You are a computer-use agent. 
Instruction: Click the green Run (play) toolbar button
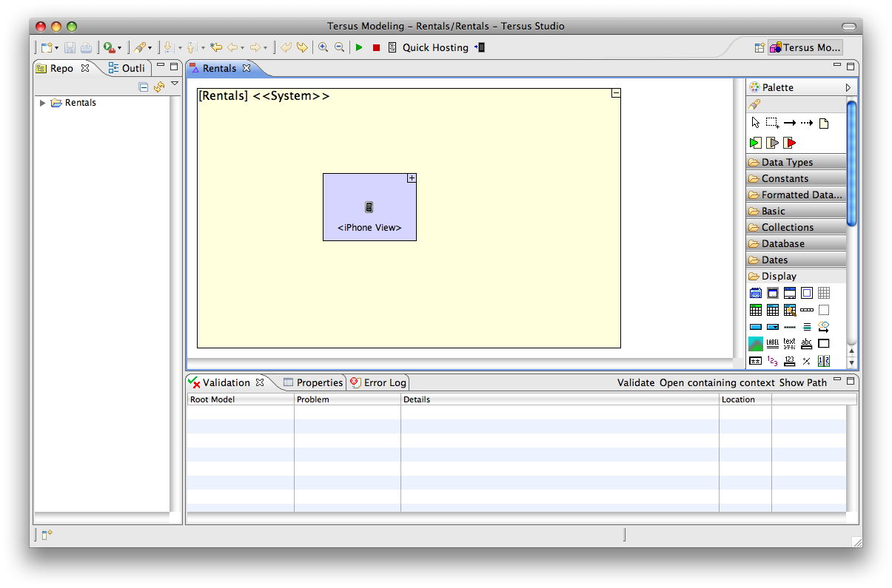tap(359, 47)
